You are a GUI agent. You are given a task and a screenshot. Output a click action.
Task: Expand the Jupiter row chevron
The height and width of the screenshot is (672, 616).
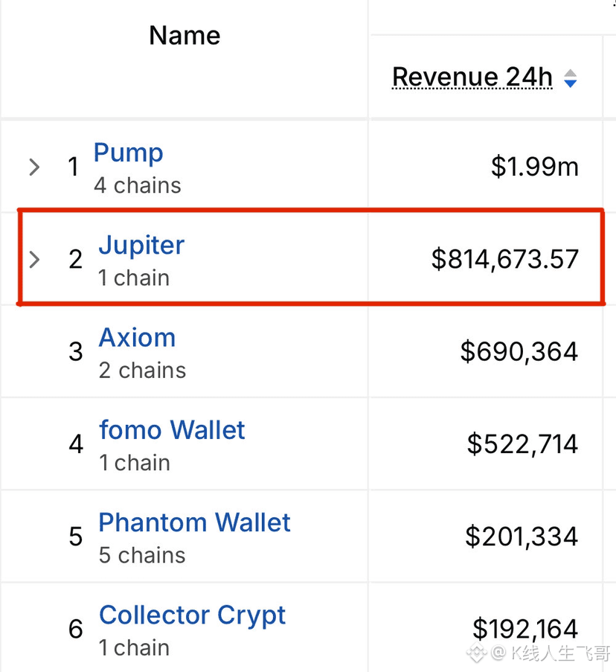(34, 259)
